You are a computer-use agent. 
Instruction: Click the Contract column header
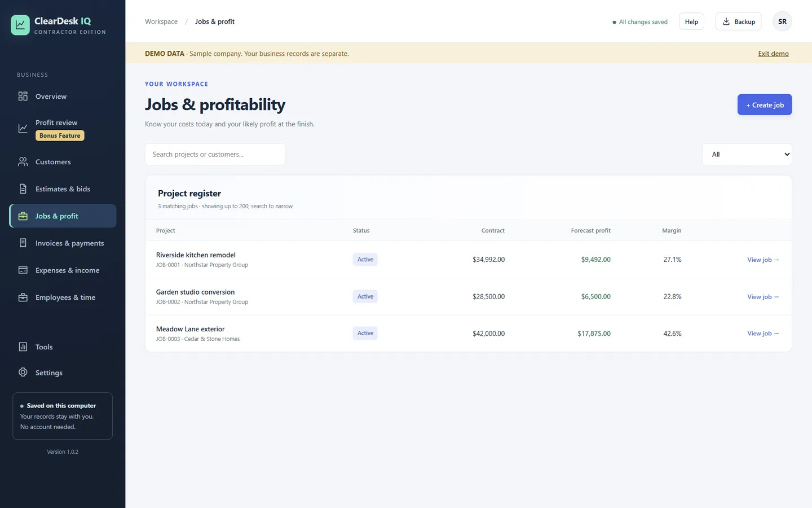coord(493,230)
